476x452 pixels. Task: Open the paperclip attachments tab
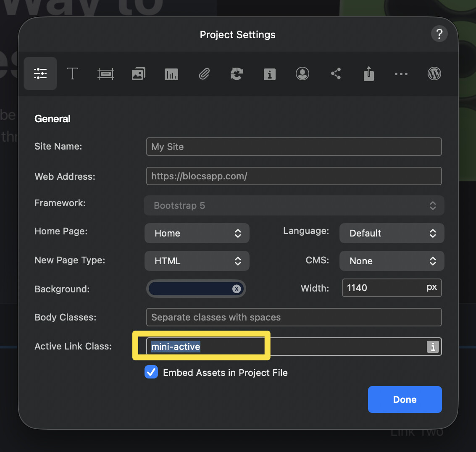pos(204,74)
